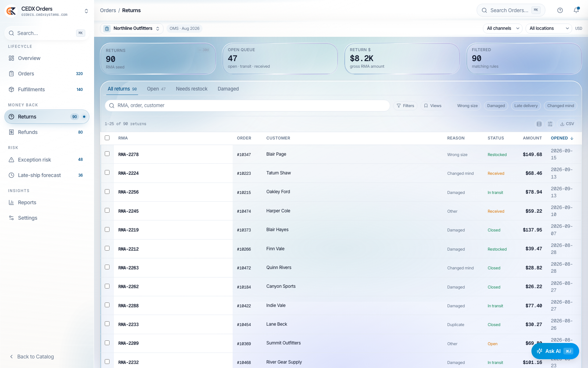Click the back arrow to Catalog
This screenshot has height=368, width=588.
tap(11, 357)
